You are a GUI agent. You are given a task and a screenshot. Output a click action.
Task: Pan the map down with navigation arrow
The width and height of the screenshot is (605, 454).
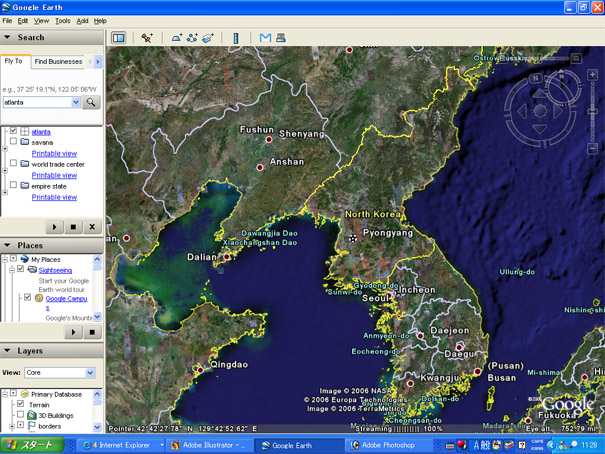coord(540,129)
